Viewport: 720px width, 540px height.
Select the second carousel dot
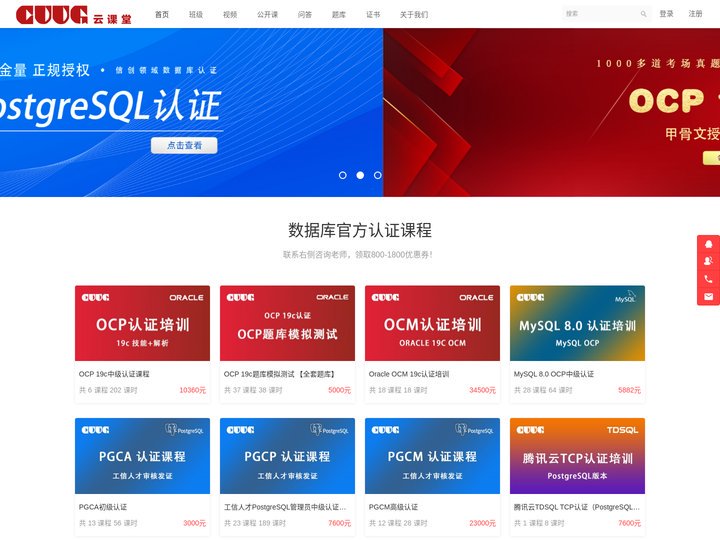click(x=360, y=175)
